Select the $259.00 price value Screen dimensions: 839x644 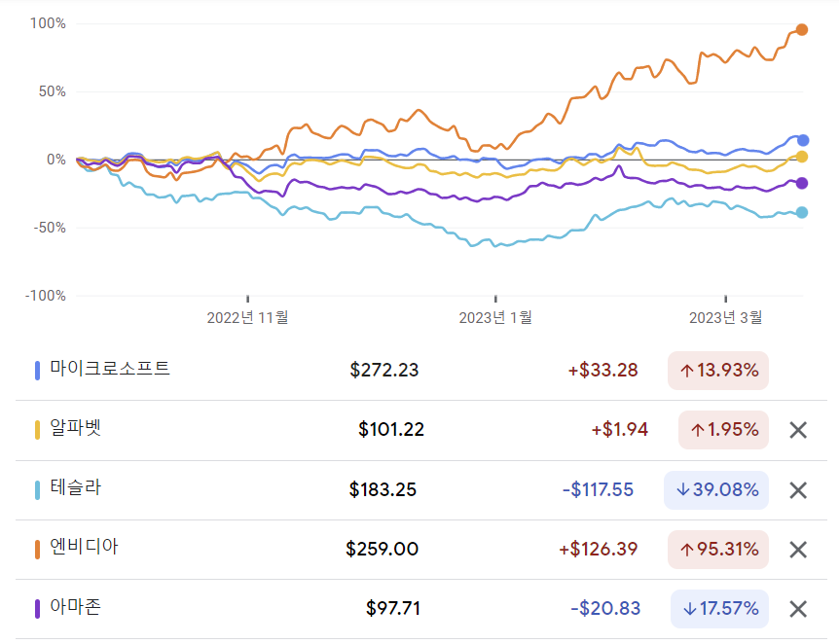(x=383, y=549)
